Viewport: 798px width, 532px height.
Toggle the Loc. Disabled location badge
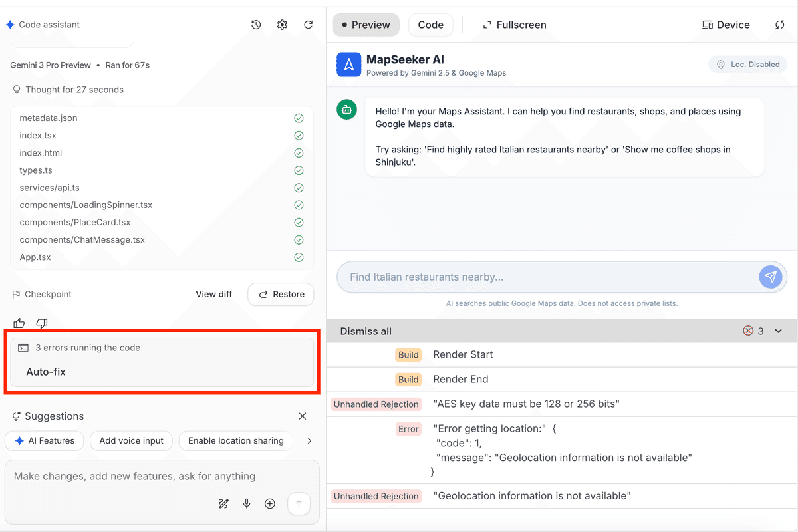coord(747,65)
